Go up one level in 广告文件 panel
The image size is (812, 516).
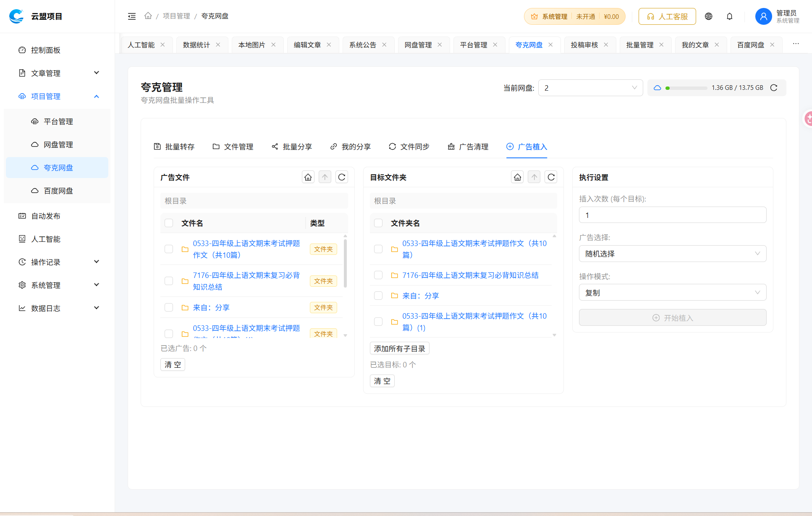(325, 177)
